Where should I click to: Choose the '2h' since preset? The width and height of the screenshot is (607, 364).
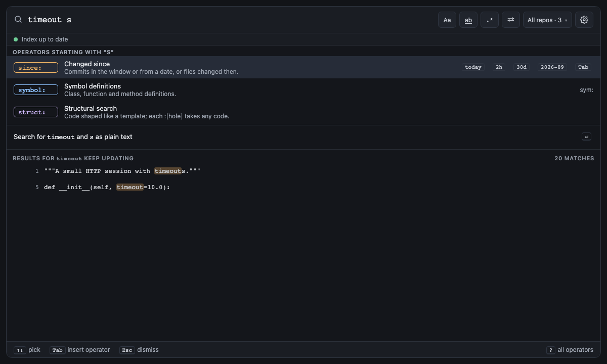(499, 67)
